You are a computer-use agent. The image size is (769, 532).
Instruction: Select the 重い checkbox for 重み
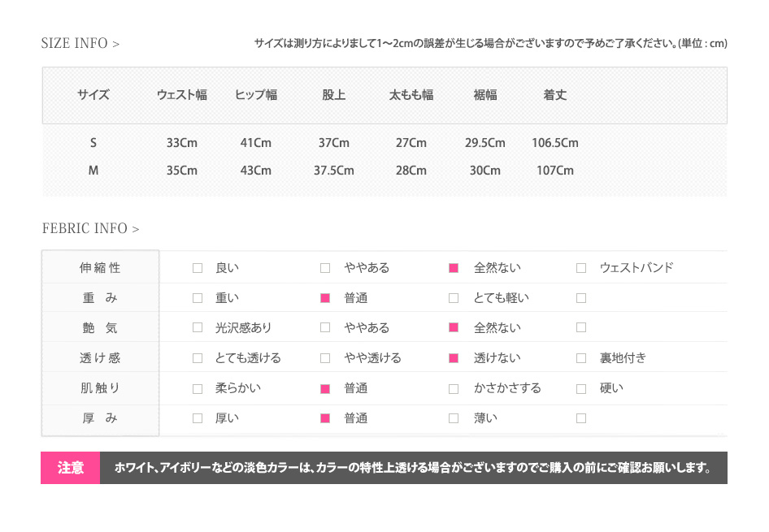pos(198,298)
